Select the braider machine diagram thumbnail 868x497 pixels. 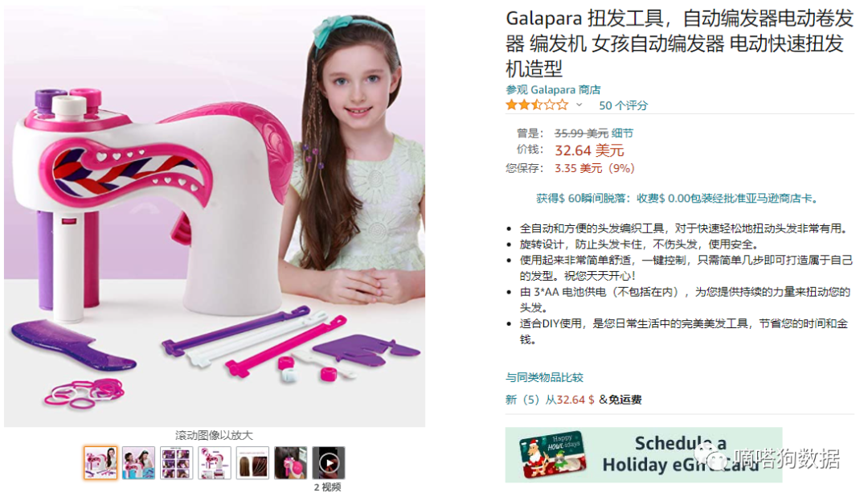(215, 462)
